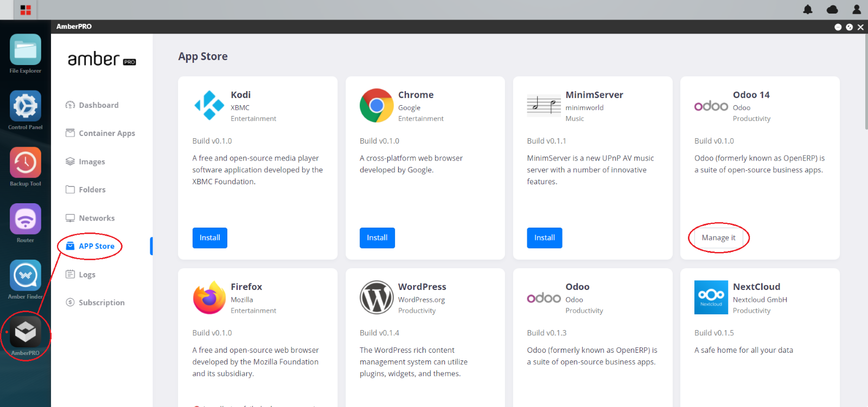This screenshot has height=407, width=868.
Task: Open Container Apps section
Action: [x=100, y=133]
